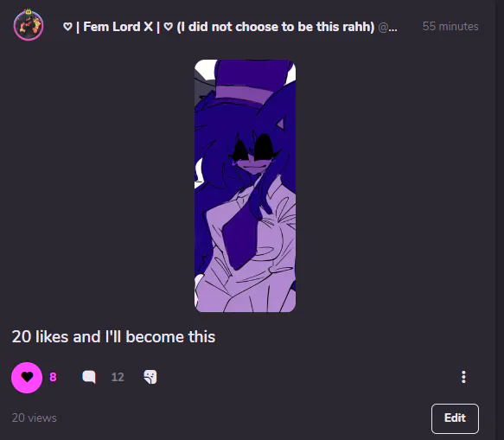Open the three-dot post options menu
This screenshot has height=440, width=504.
click(x=463, y=377)
